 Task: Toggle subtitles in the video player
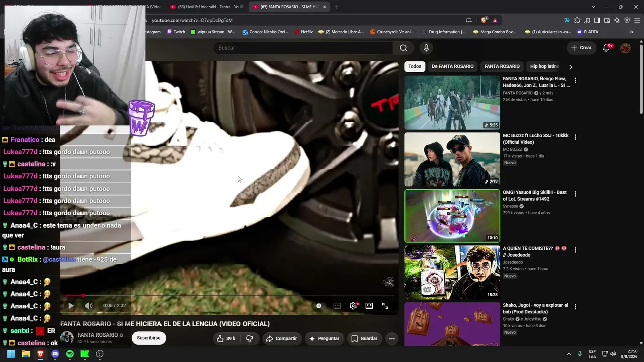pos(337,306)
